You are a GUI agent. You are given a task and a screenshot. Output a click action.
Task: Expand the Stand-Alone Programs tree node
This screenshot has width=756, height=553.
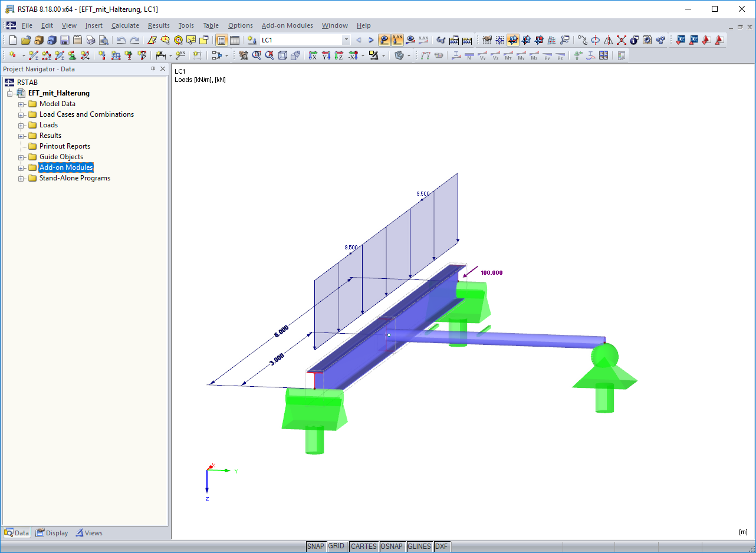[21, 178]
